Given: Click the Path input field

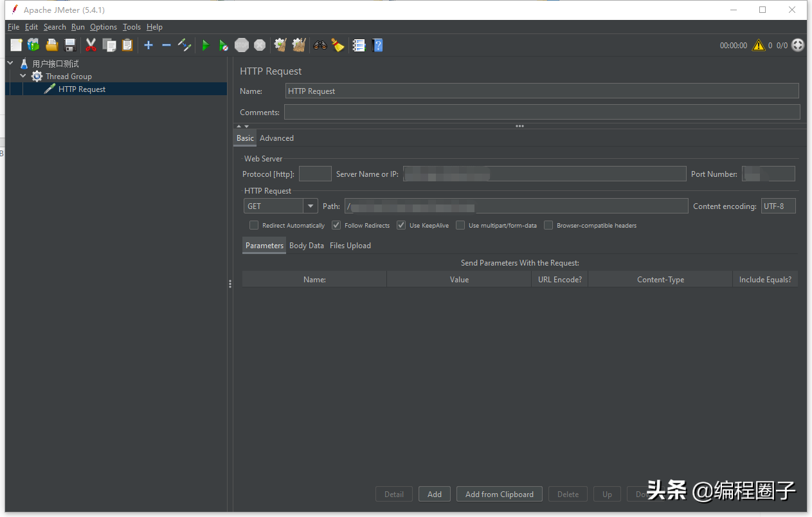Looking at the screenshot, I should pyautogui.click(x=516, y=206).
